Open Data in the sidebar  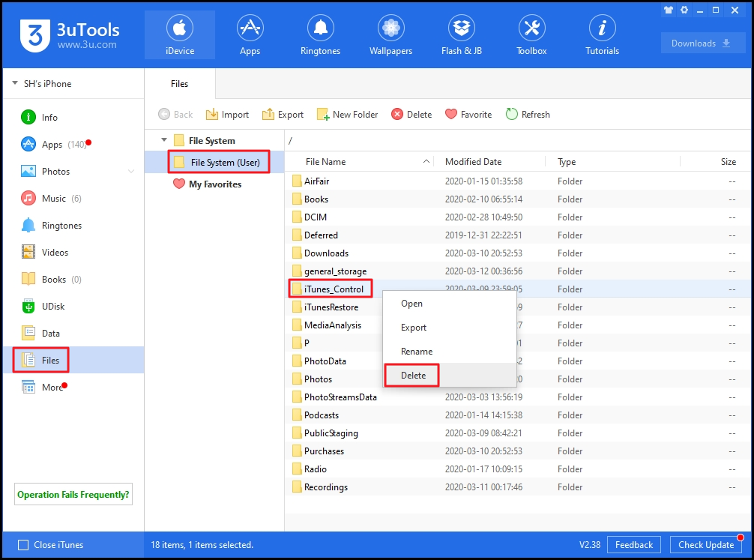73,333
